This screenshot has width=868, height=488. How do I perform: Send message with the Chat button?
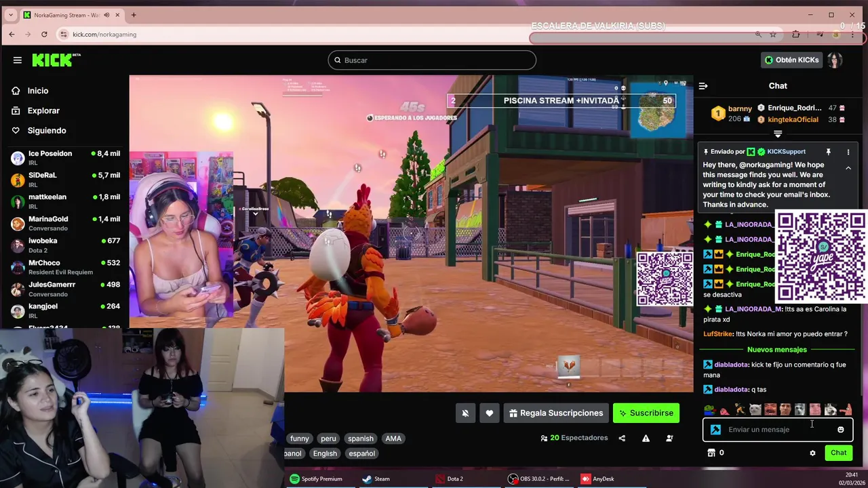839,453
